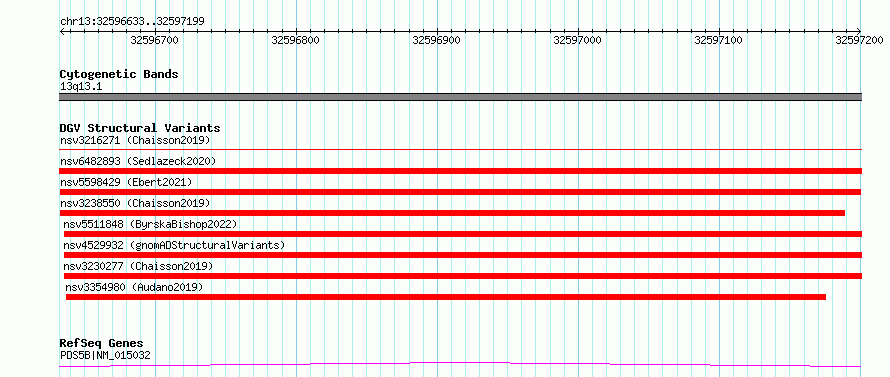This screenshot has height=377, width=890.
Task: Click the 32597200 ruler tick label
Action: [x=859, y=40]
